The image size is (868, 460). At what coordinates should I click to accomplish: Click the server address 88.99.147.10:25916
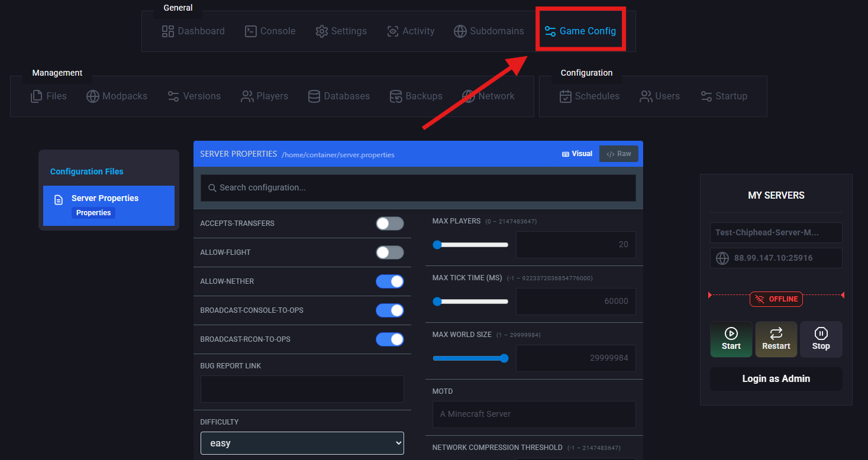pos(776,258)
